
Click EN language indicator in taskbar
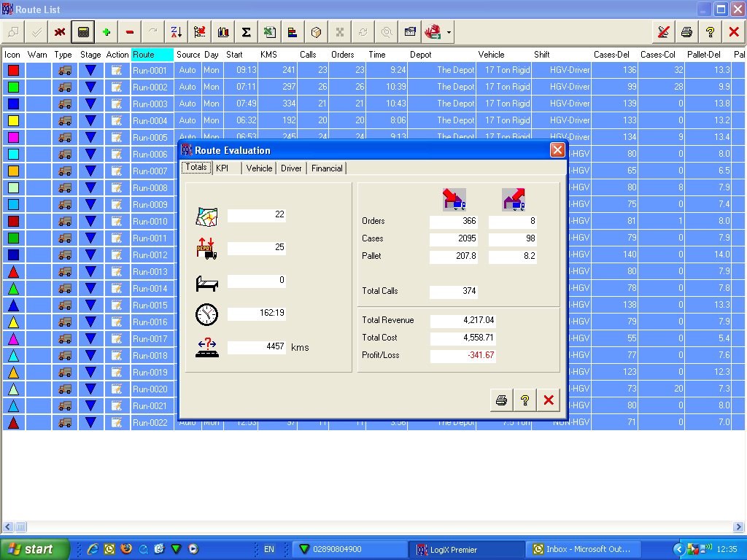tap(268, 549)
